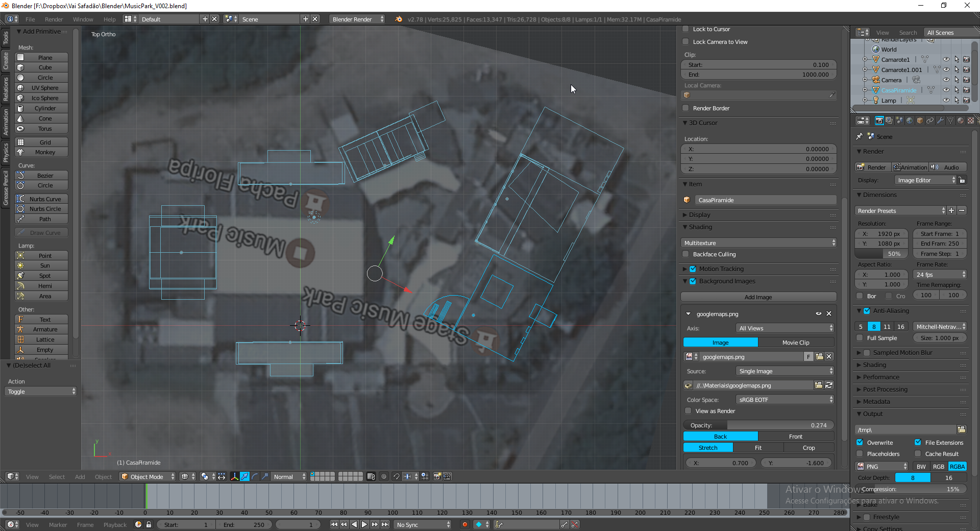Expand the Display panel

(x=700, y=215)
